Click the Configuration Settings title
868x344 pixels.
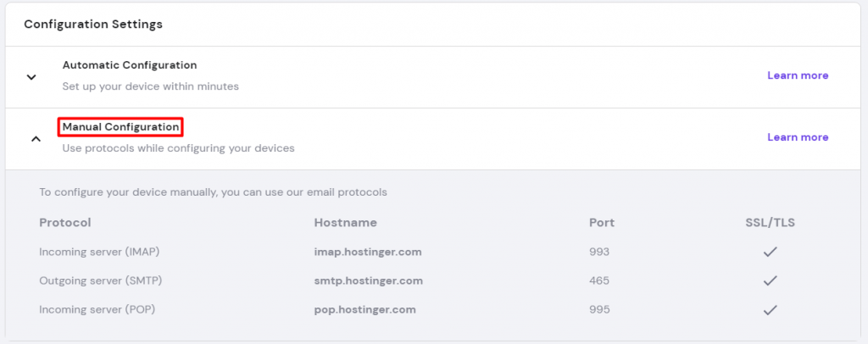93,24
